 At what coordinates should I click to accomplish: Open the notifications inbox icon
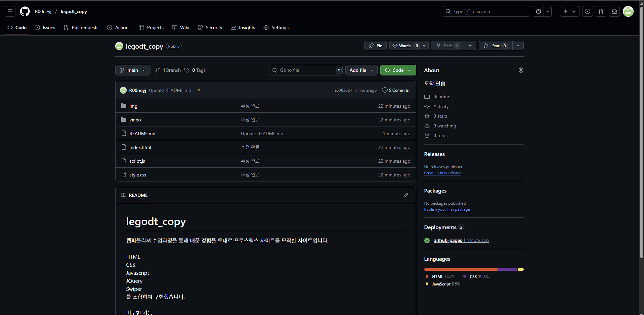tap(614, 11)
